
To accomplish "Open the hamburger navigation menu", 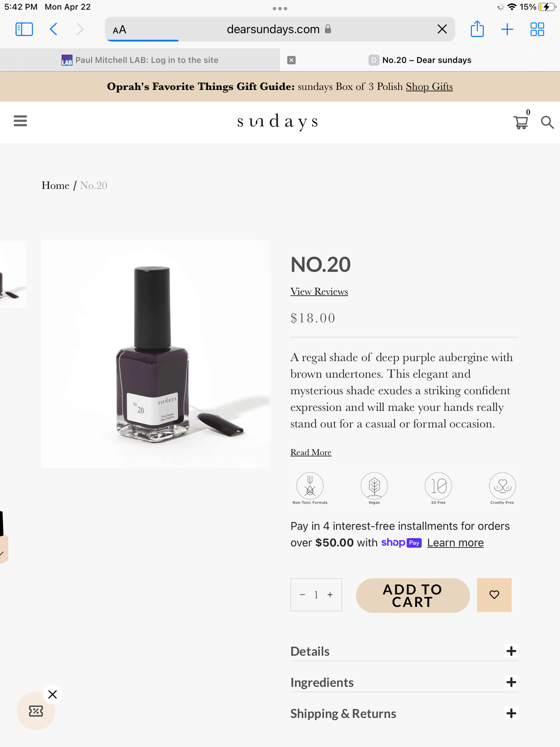I will pyautogui.click(x=20, y=121).
